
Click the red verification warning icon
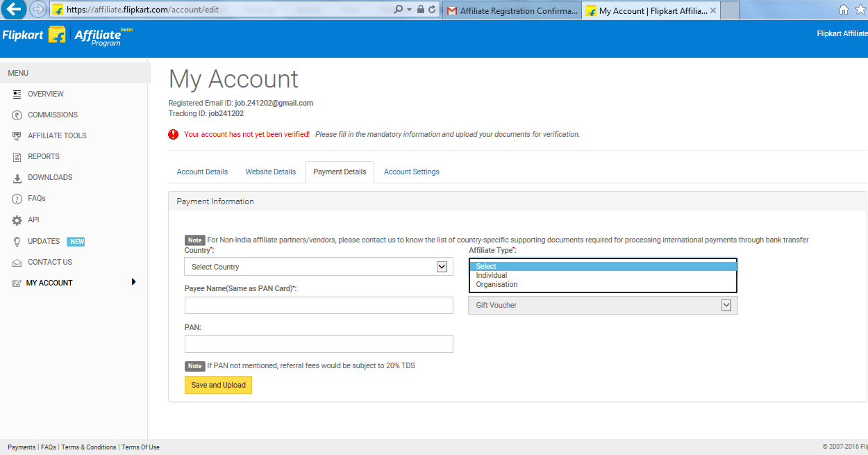[174, 134]
